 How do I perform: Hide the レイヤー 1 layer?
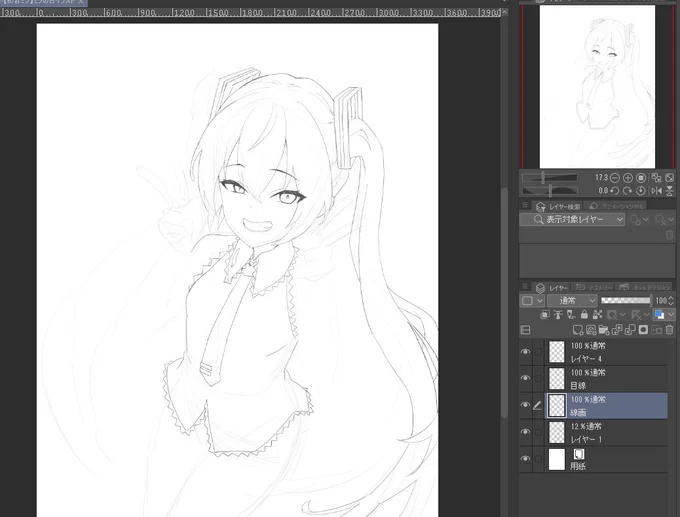point(525,432)
